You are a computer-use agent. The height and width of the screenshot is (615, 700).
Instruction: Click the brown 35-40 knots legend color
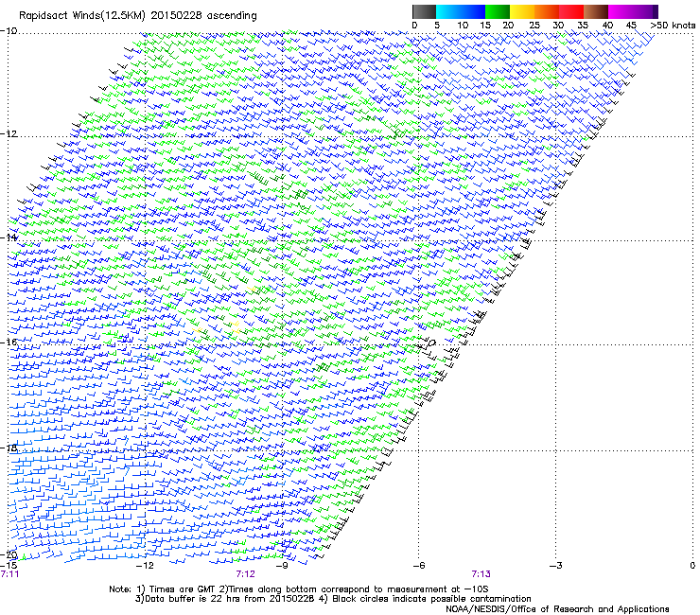pyautogui.click(x=596, y=11)
